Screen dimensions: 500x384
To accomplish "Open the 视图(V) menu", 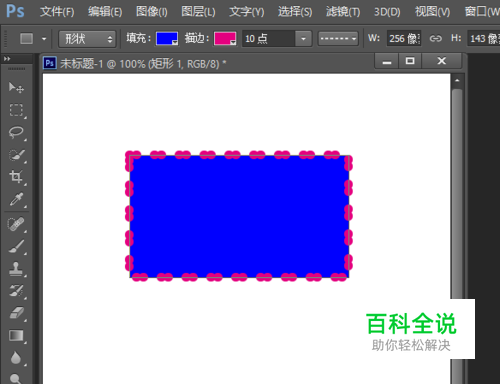I will (432, 12).
